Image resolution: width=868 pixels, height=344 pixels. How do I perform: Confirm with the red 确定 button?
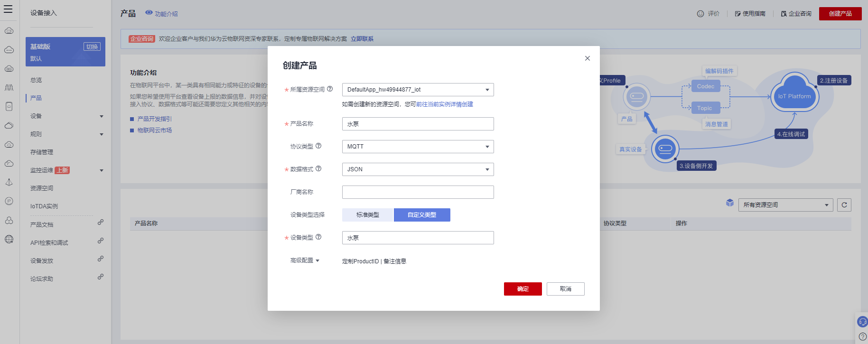(x=523, y=289)
